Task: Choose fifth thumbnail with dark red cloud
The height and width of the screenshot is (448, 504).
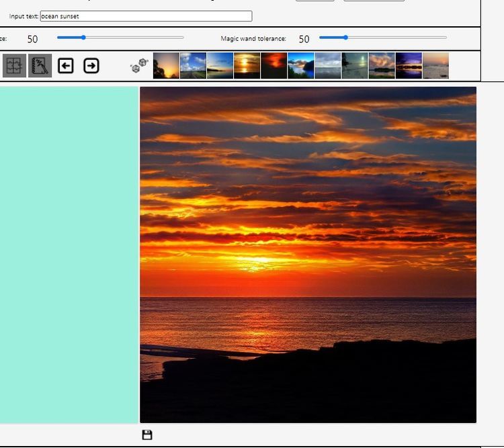Action: (274, 66)
